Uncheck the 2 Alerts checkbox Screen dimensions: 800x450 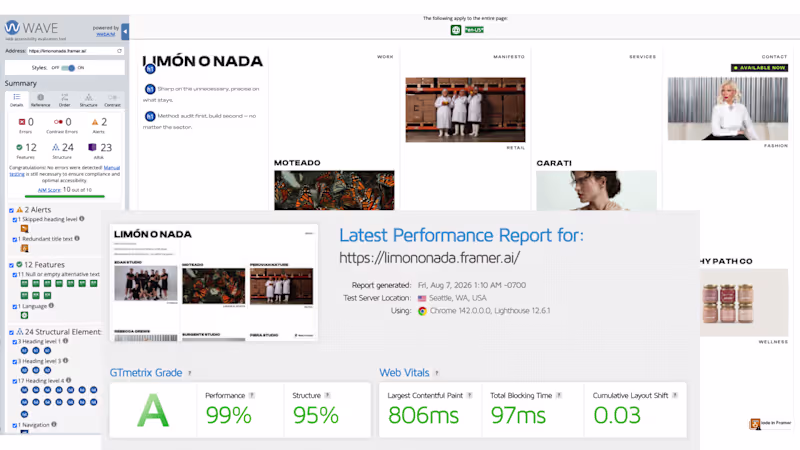click(x=11, y=210)
